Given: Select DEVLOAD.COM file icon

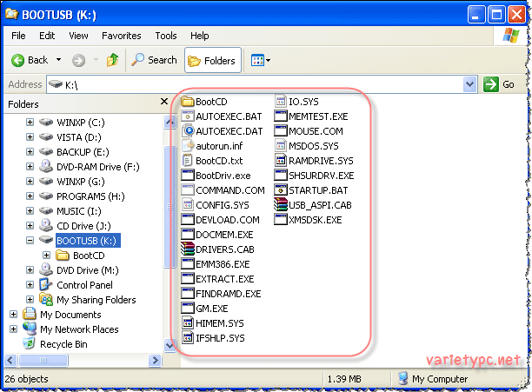Looking at the screenshot, I should click(x=187, y=219).
